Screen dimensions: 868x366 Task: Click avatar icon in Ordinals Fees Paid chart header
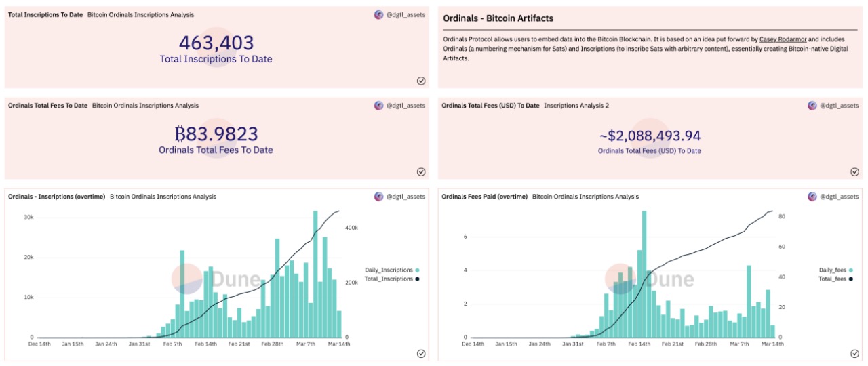(x=812, y=197)
